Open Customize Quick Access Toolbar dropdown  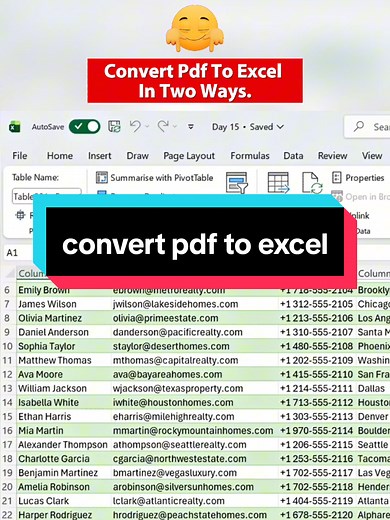pos(191,127)
